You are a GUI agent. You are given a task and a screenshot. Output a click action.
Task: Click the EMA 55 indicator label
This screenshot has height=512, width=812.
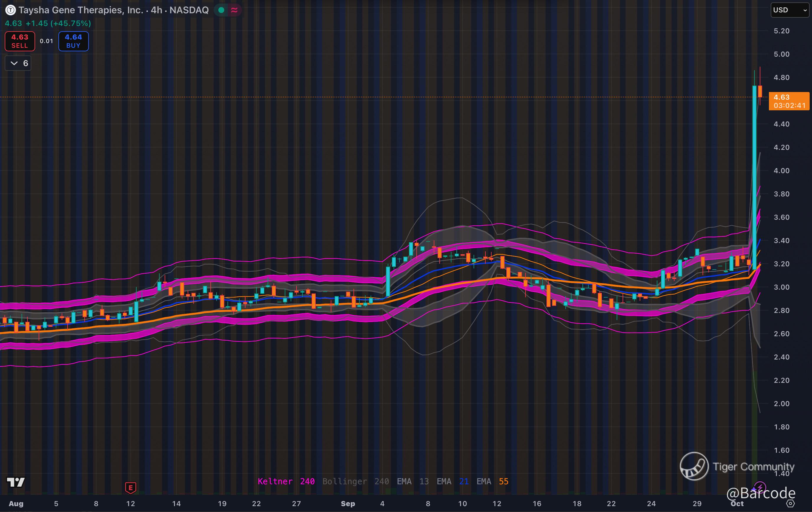[492, 481]
